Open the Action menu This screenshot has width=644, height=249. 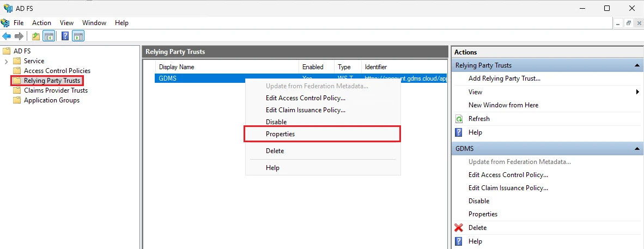(41, 22)
